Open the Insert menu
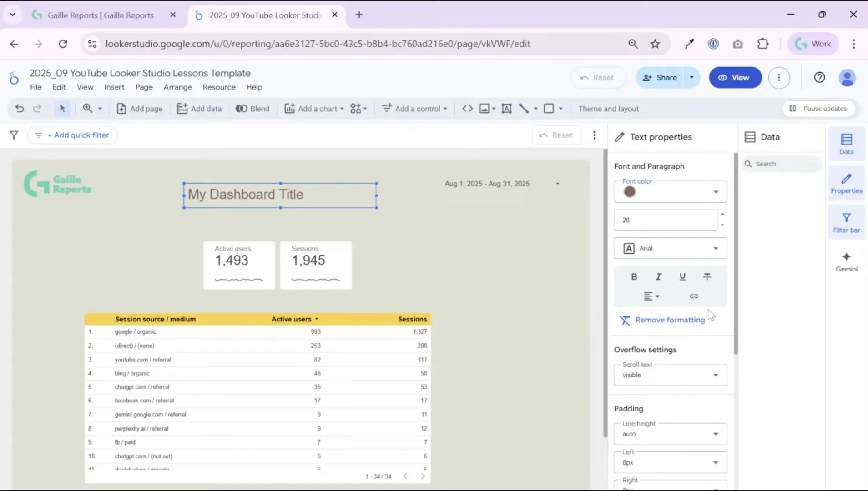Image resolution: width=868 pixels, height=491 pixels. click(114, 87)
